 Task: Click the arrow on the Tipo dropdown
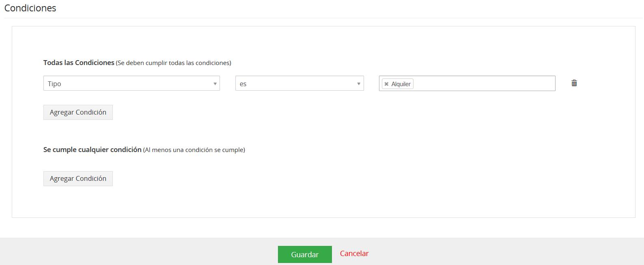(215, 84)
